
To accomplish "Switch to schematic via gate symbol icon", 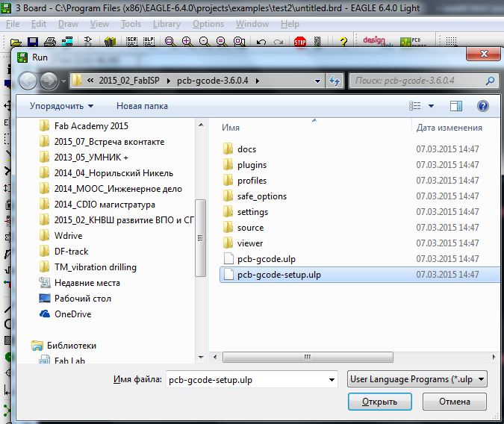I will 88,41.
